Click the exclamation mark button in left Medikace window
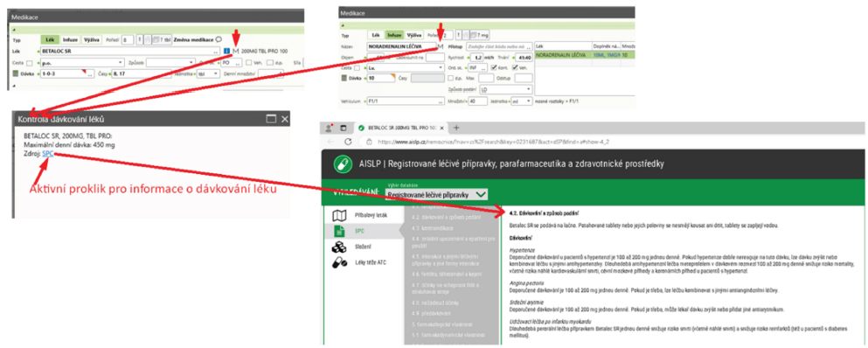 click(x=140, y=39)
